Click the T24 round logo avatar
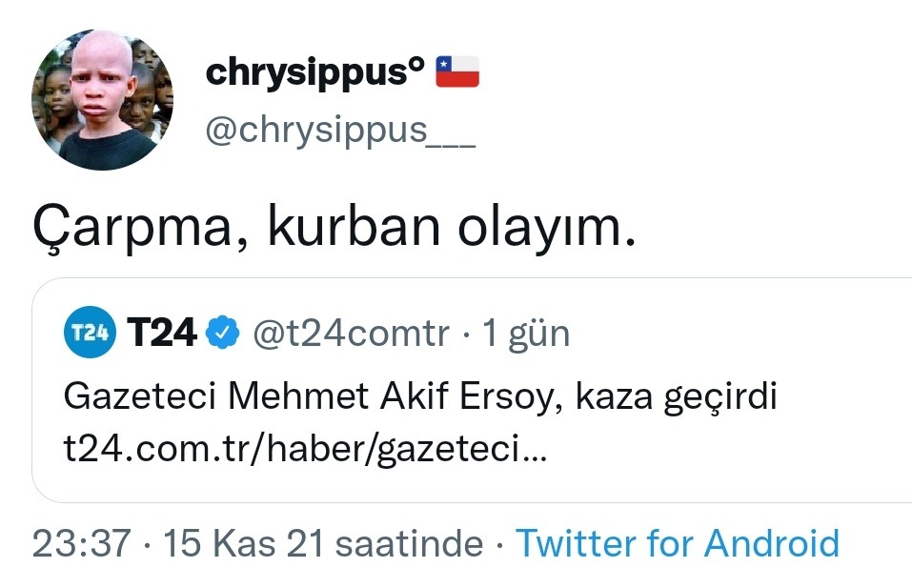Screen dimensions: 912x588 click(x=90, y=333)
